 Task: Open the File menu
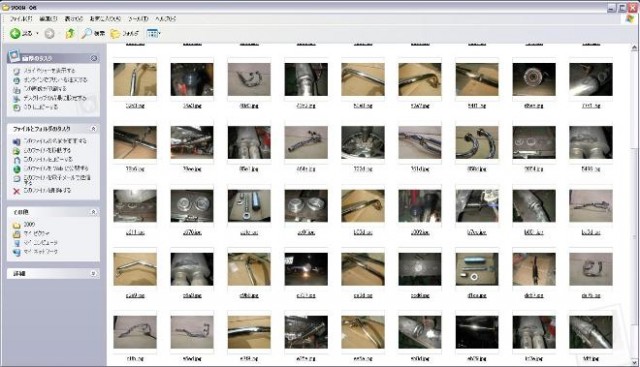click(x=20, y=19)
